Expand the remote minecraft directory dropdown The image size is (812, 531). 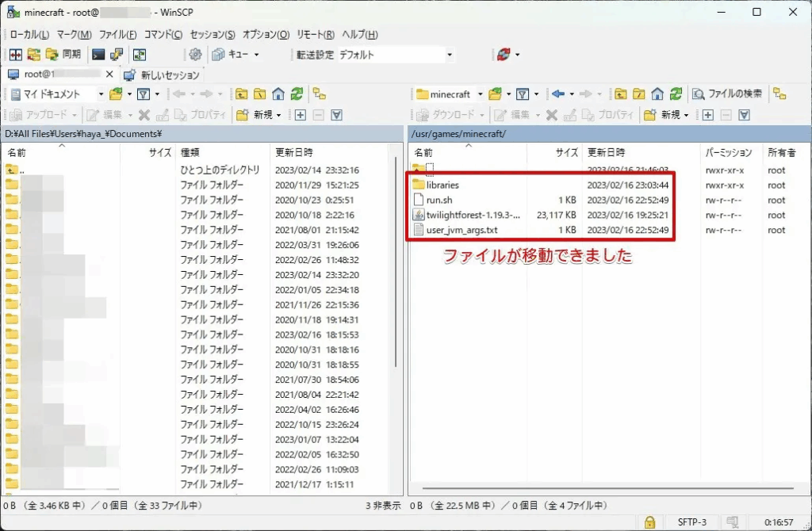tap(480, 94)
